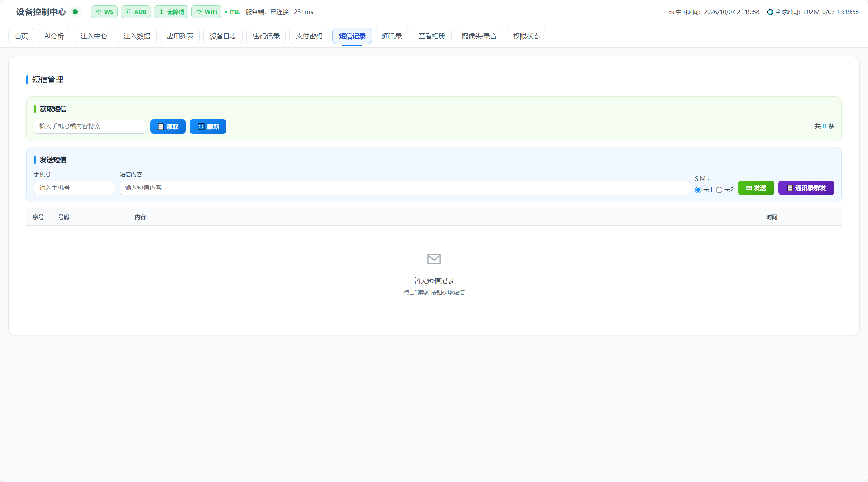Switch to the 通讯录 tab
This screenshot has height=482, width=868.
(392, 36)
